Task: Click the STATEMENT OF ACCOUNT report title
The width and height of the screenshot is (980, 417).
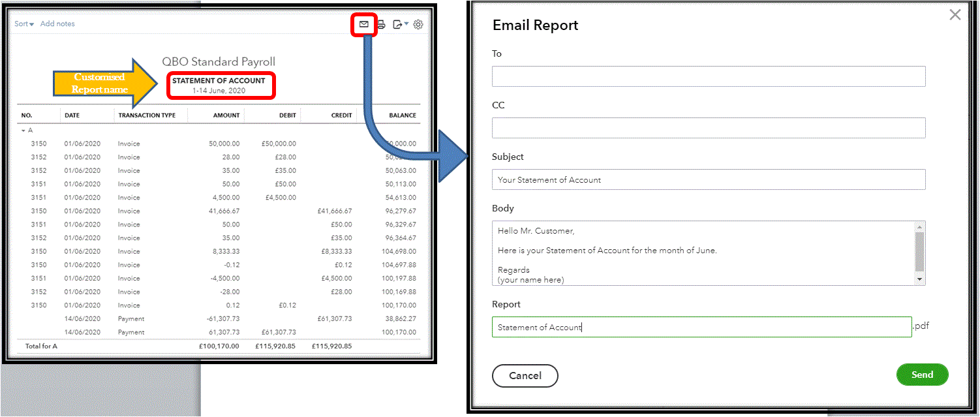Action: (219, 81)
